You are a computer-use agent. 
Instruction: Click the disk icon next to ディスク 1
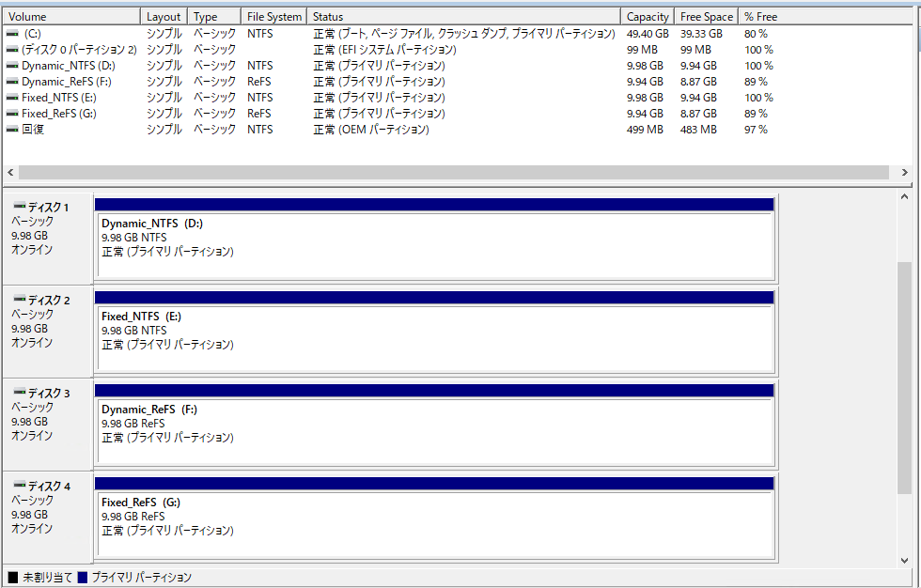[20, 206]
